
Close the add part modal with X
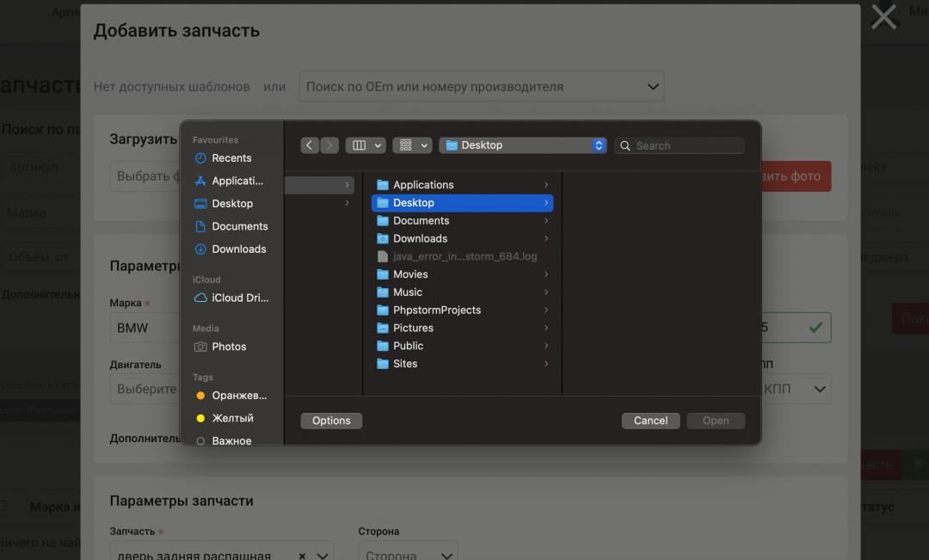(883, 16)
